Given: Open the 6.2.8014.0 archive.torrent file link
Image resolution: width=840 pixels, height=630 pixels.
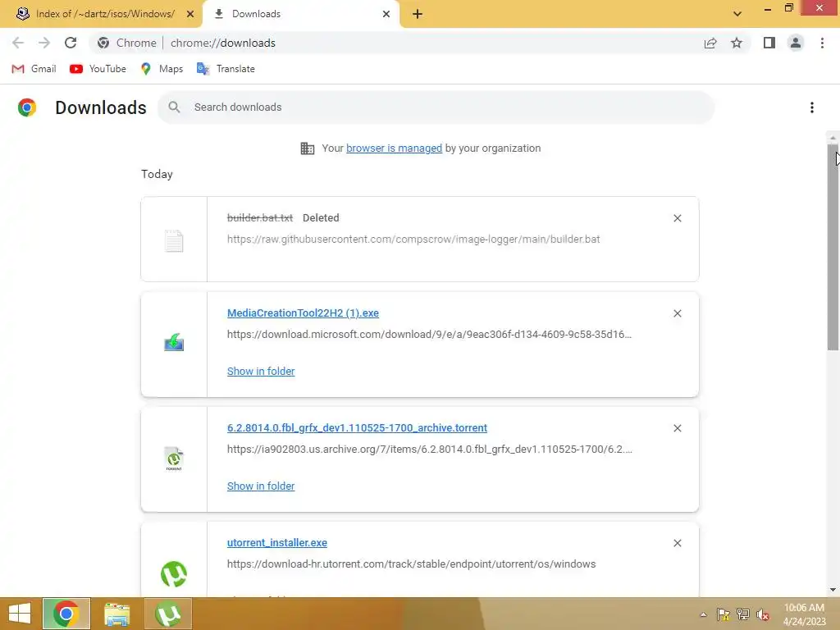Looking at the screenshot, I should [x=357, y=427].
